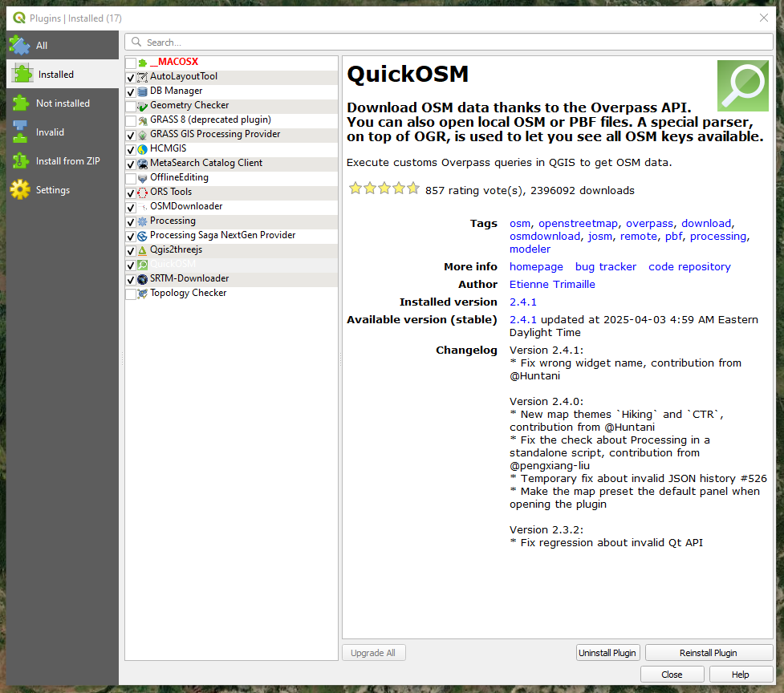Check the Topology Checker plugin box
This screenshot has height=693, width=784.
131,294
